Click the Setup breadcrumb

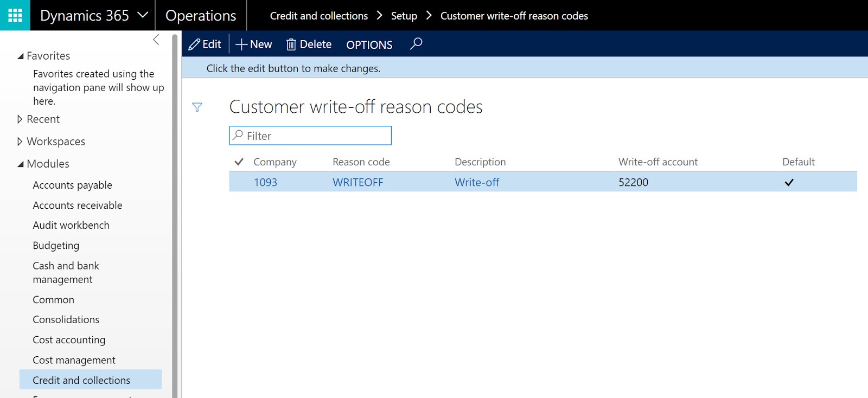404,16
